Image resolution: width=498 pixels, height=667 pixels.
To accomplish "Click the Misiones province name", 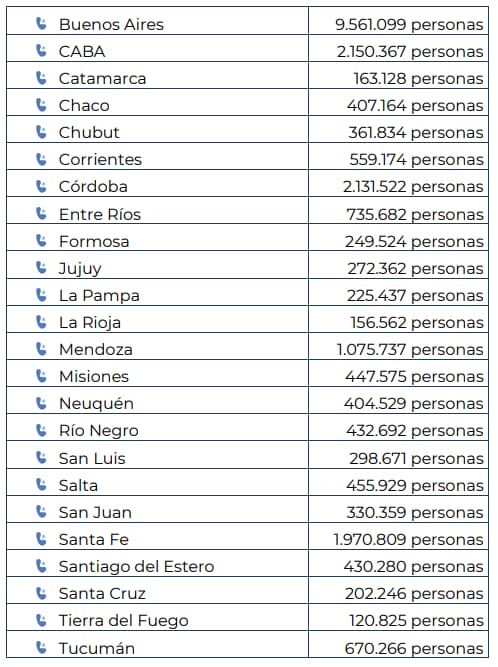I will [x=94, y=376].
